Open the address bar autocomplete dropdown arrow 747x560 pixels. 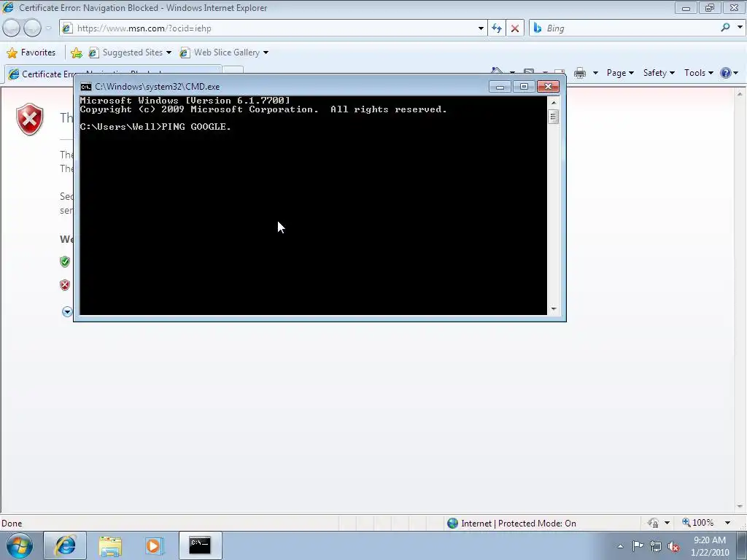click(481, 28)
